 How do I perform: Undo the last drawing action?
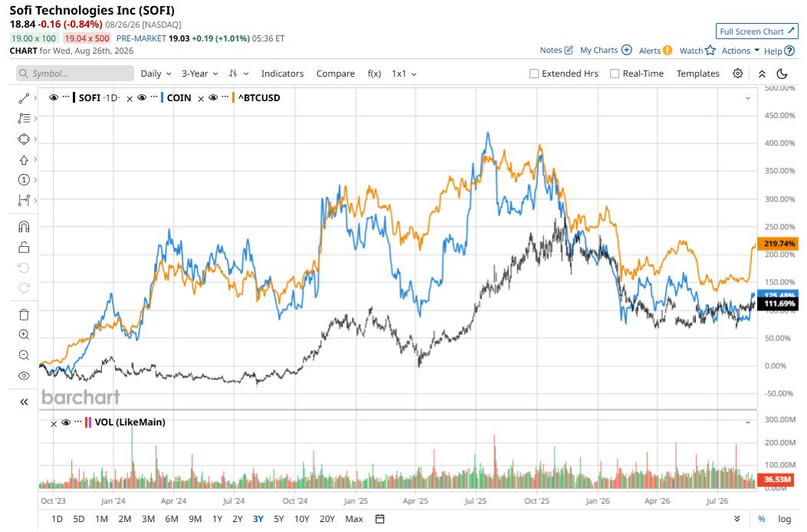point(24,268)
